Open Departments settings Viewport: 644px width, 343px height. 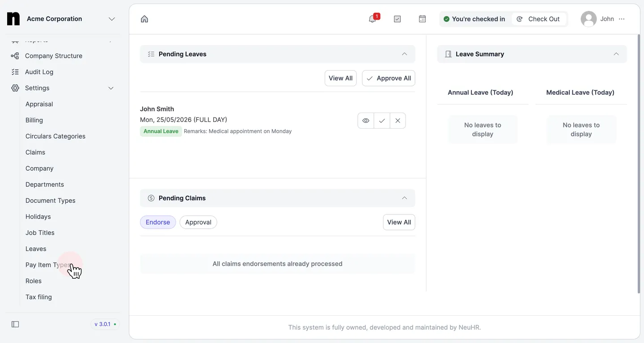[45, 184]
